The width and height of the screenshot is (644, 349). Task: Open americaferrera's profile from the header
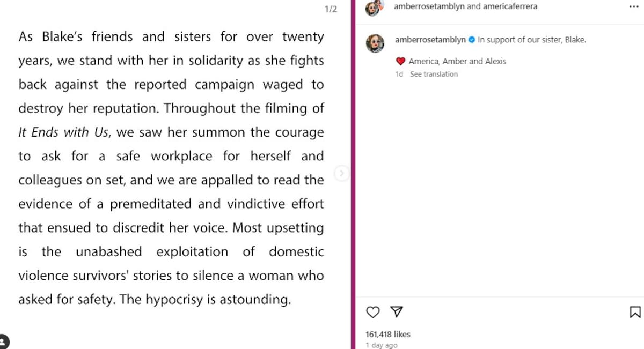coord(510,6)
